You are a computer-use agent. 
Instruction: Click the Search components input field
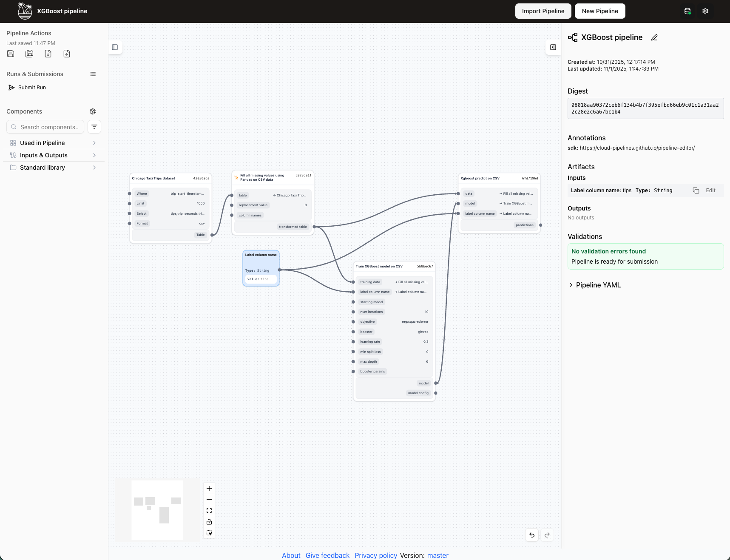pyautogui.click(x=49, y=127)
